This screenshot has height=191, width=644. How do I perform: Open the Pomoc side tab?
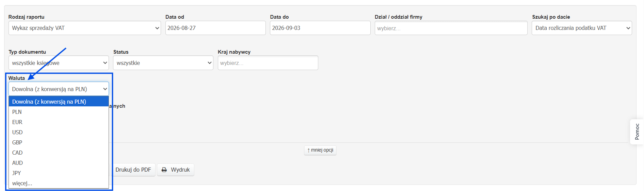637,132
